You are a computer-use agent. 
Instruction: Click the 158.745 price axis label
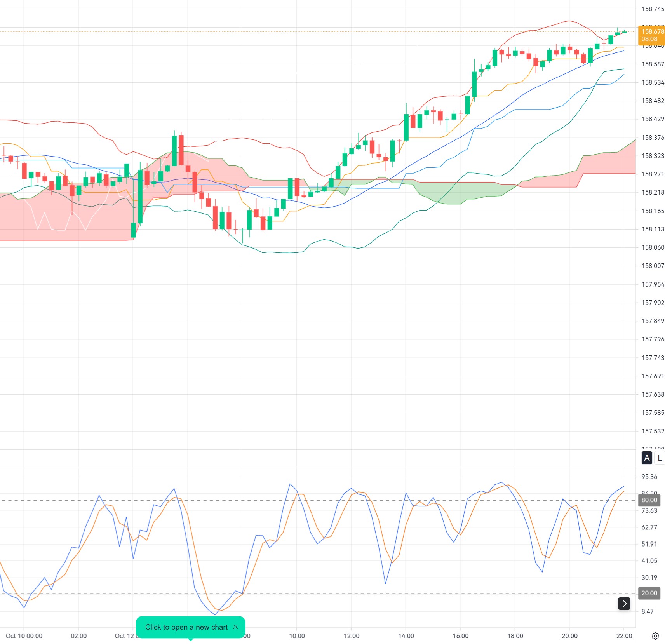(653, 9)
